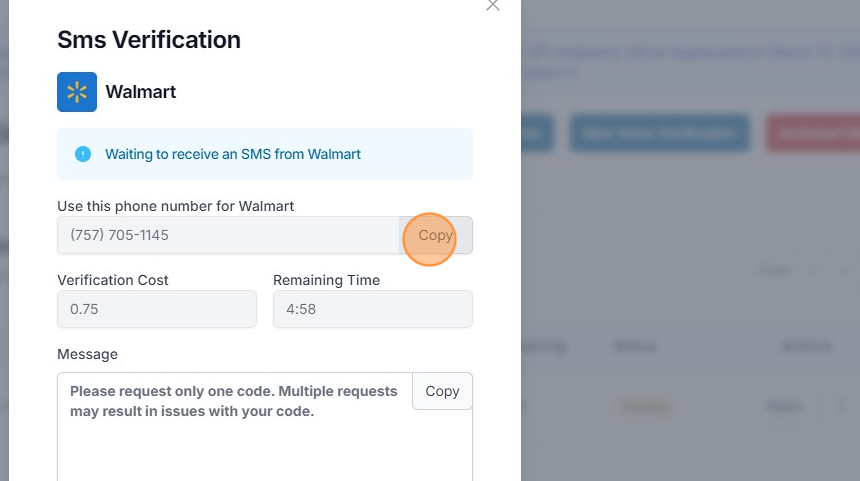Click the phone number field (757) 705-1145
The image size is (860, 481).
pyautogui.click(x=228, y=236)
